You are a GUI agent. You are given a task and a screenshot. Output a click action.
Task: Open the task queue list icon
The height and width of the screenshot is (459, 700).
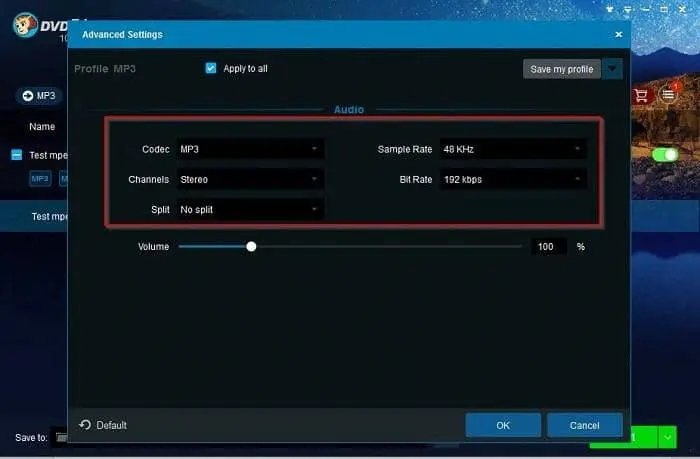tap(668, 94)
